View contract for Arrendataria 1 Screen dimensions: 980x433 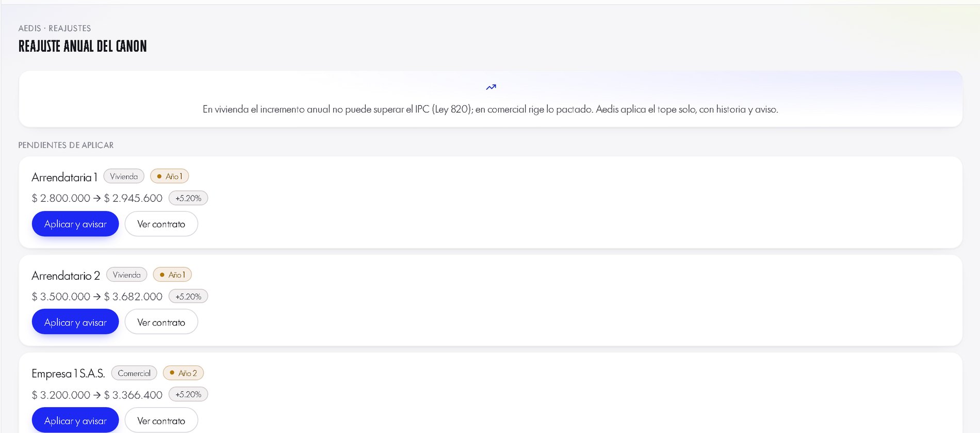(161, 224)
